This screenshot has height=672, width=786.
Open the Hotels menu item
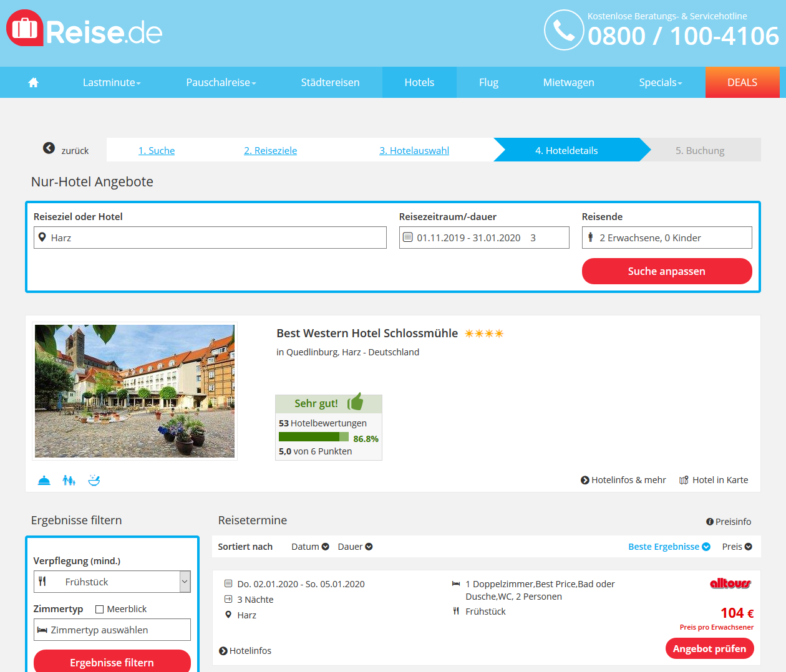pyautogui.click(x=419, y=82)
